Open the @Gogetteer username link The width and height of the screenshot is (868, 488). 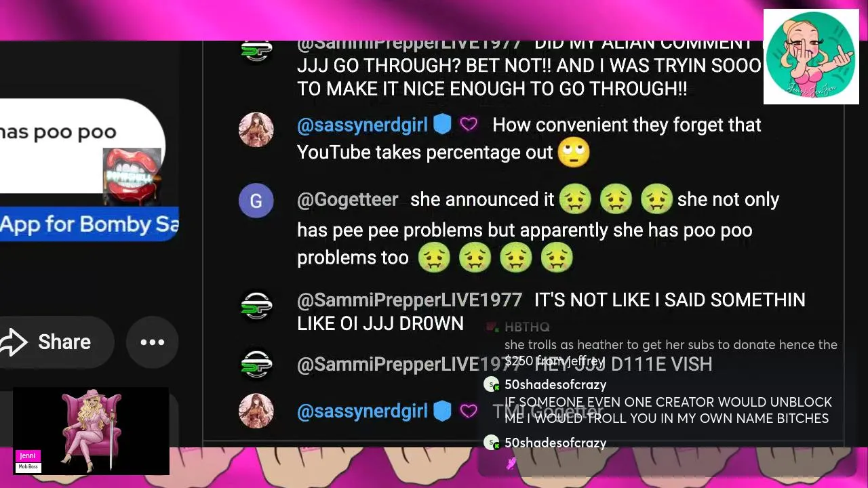coord(348,199)
